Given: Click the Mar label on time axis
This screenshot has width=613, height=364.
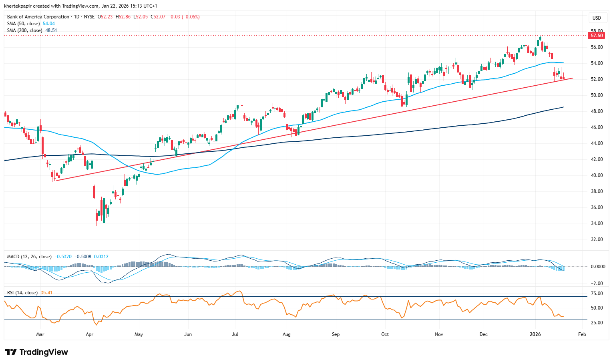Looking at the screenshot, I should (40, 334).
